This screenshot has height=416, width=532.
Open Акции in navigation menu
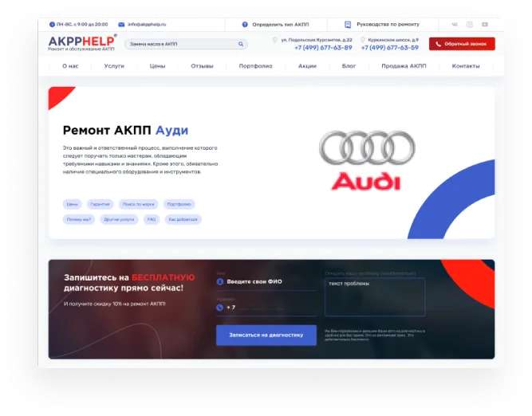(307, 66)
